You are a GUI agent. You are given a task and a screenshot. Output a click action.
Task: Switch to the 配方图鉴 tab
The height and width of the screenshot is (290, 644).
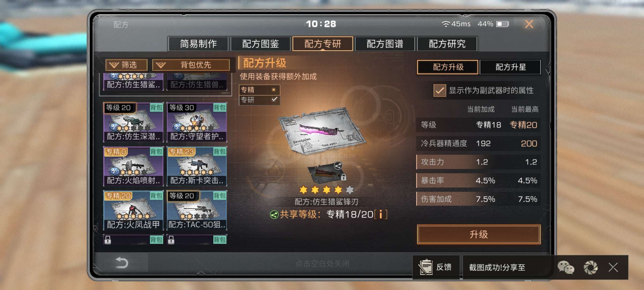(x=260, y=44)
